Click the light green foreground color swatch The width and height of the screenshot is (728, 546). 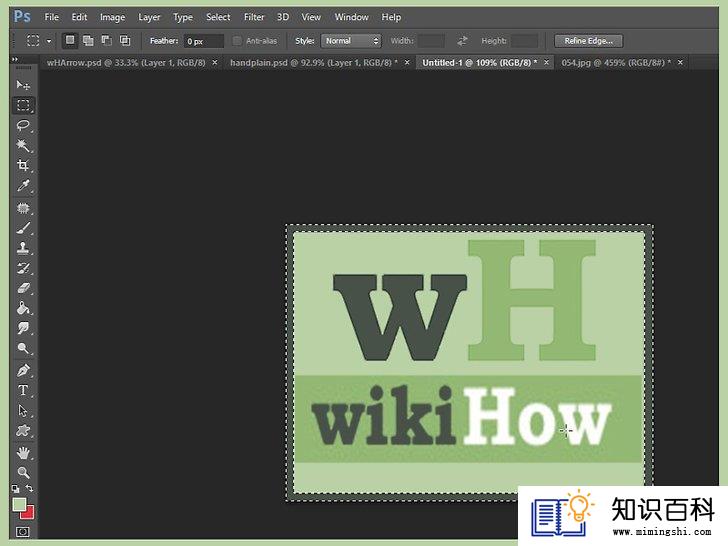pyautogui.click(x=18, y=503)
